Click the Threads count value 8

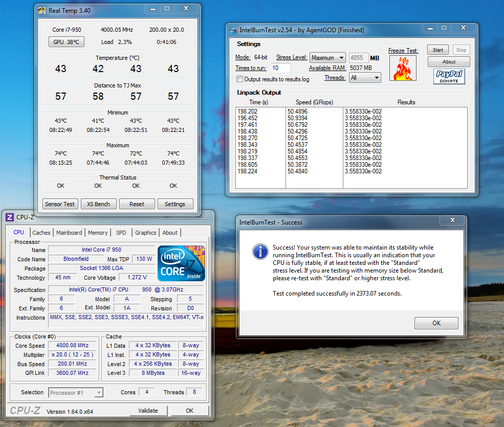194,392
